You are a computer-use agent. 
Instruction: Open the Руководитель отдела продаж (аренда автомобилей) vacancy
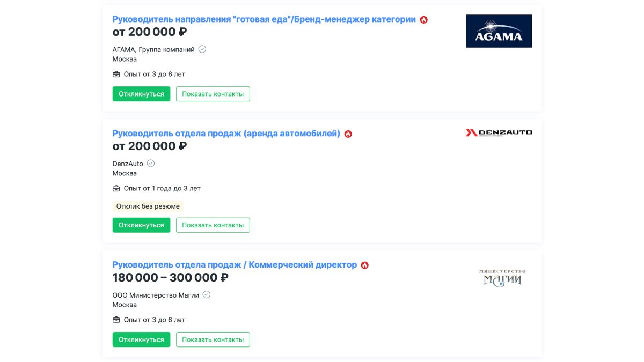226,134
